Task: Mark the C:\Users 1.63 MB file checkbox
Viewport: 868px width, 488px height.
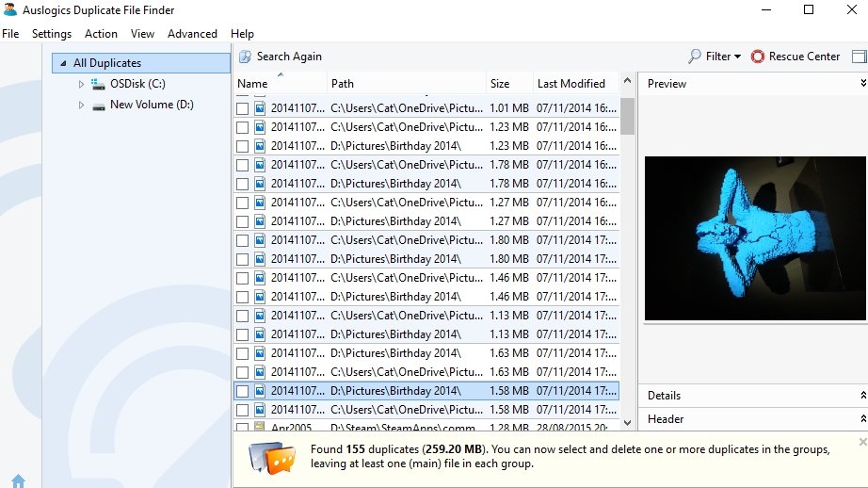Action: (243, 372)
